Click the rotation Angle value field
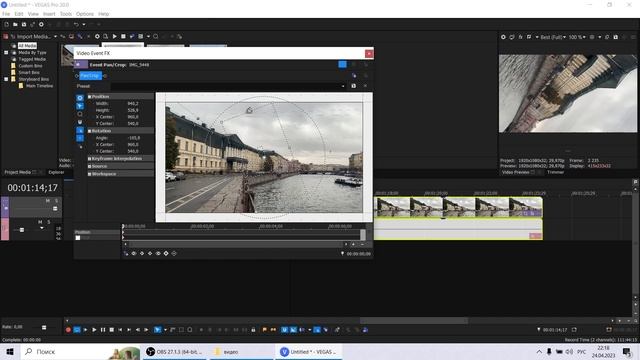 [x=134, y=138]
